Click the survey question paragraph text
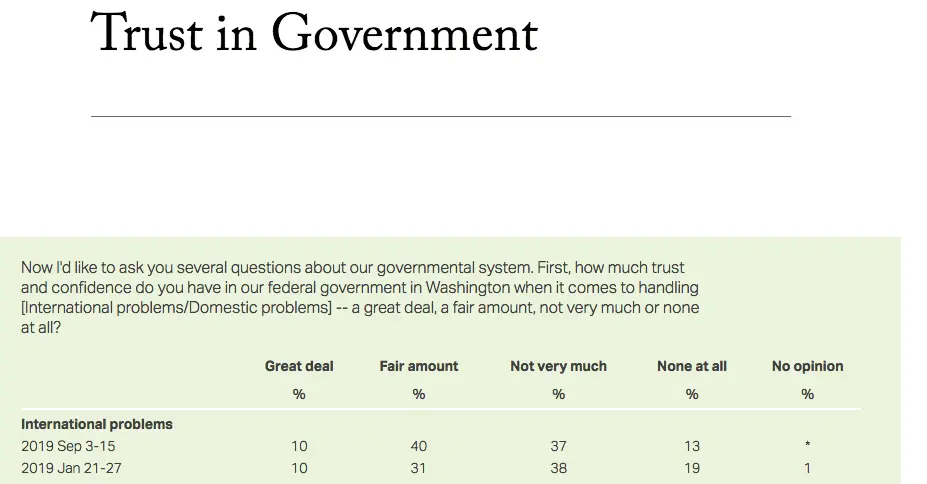This screenshot has width=927, height=484. point(360,297)
